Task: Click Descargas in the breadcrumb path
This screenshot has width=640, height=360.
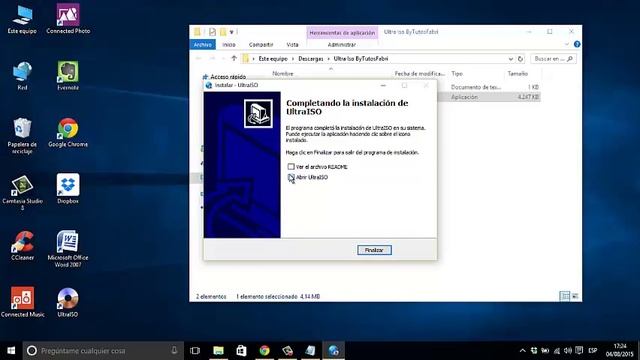Action: [x=311, y=59]
